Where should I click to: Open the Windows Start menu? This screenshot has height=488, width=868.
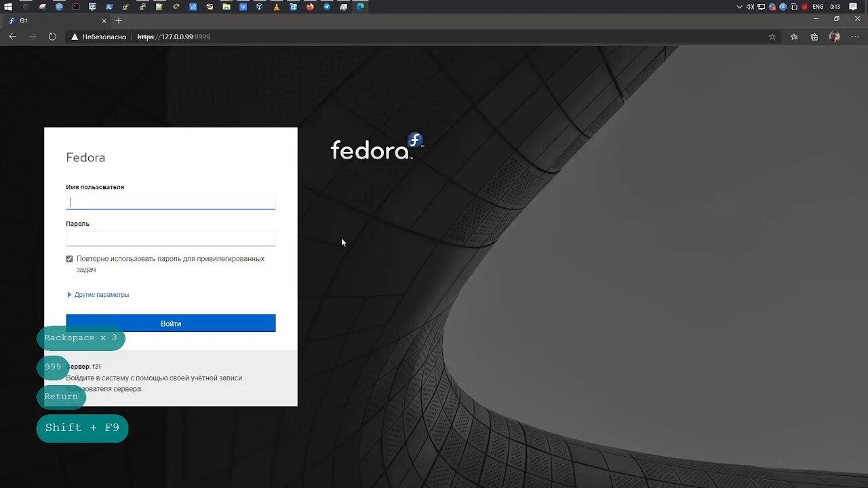point(8,7)
